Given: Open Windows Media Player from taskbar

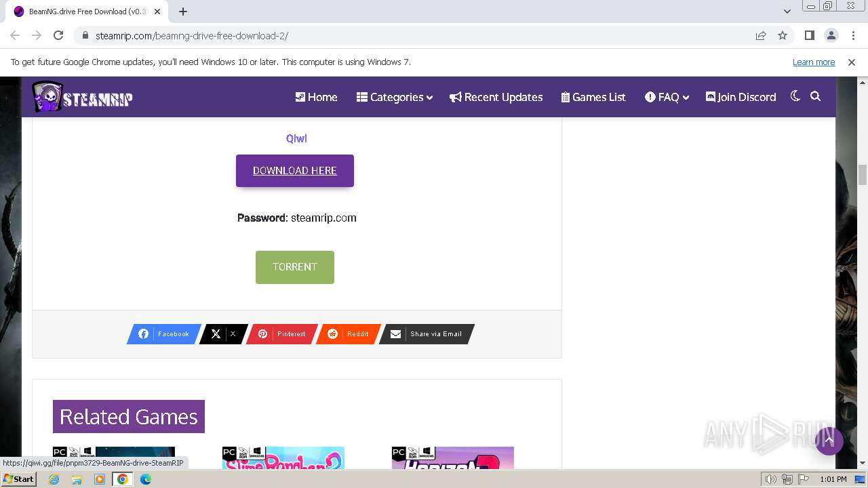Looking at the screenshot, I should pyautogui.click(x=100, y=479).
